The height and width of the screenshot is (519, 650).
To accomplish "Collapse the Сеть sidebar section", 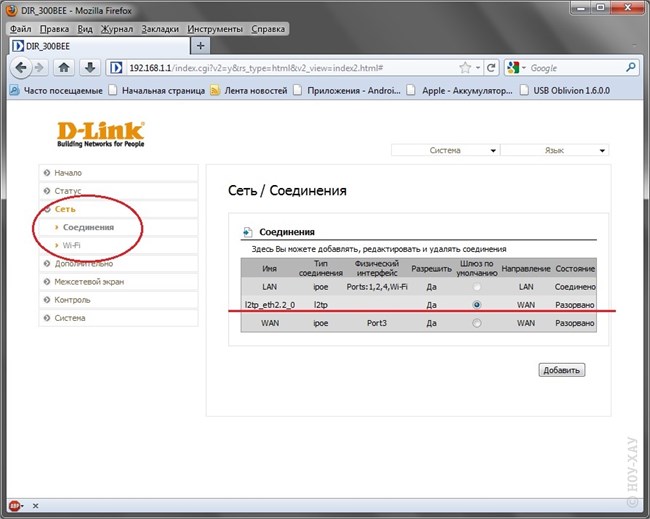I will [x=119, y=209].
